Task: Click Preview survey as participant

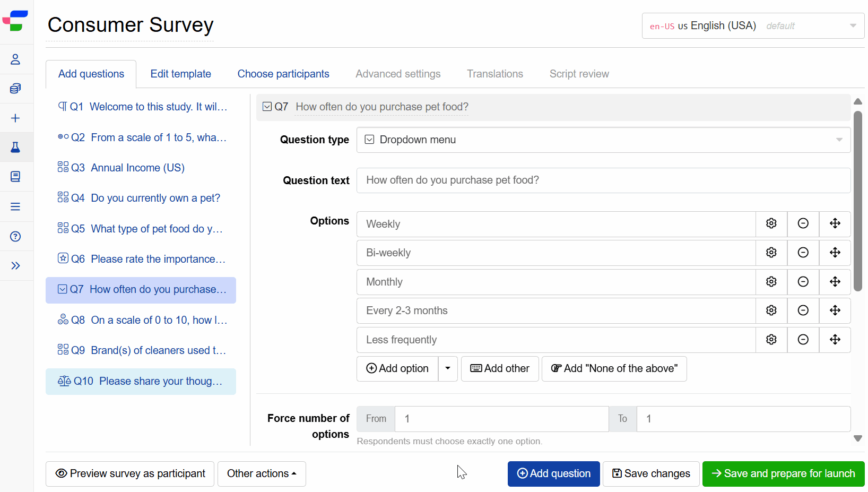Action: [130, 473]
